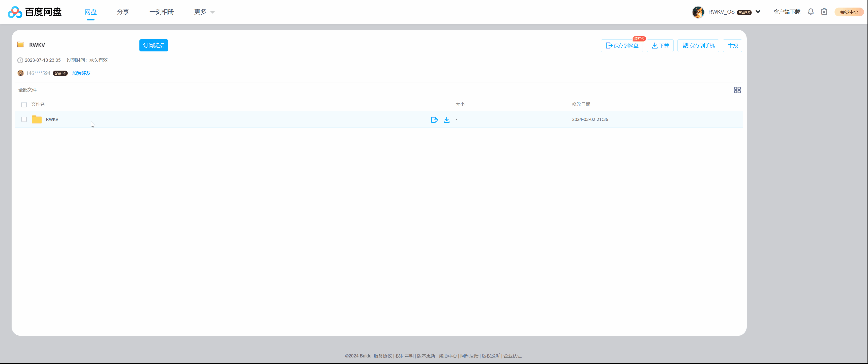Click sharer's avatar next to 146****594
Screen dimensions: 868x364
[21, 73]
